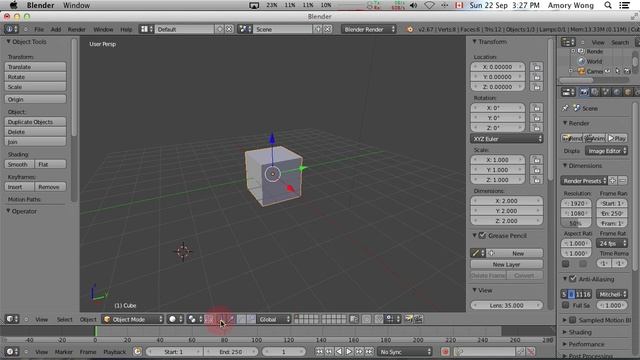Jump to last frame in timeline
Viewport: 640px width, 360px height.
pos(369,351)
